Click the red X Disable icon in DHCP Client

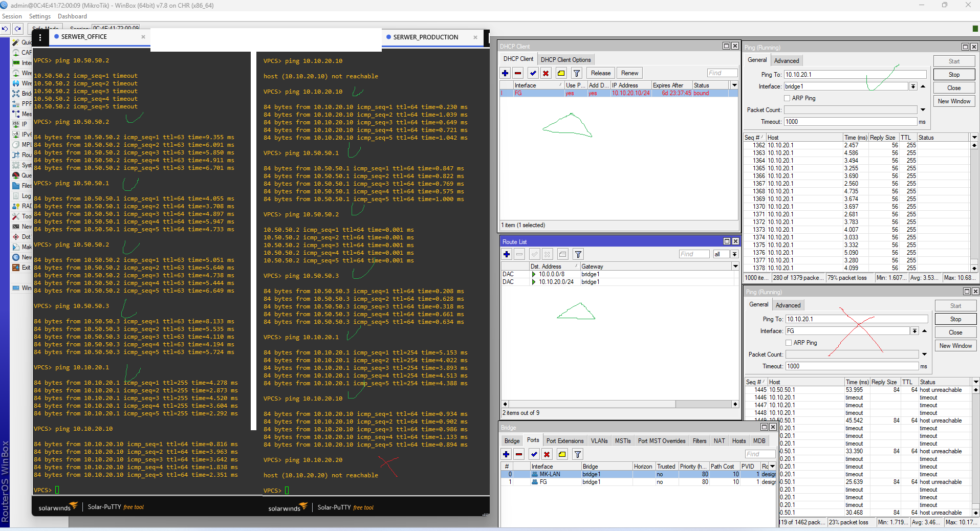coord(546,73)
